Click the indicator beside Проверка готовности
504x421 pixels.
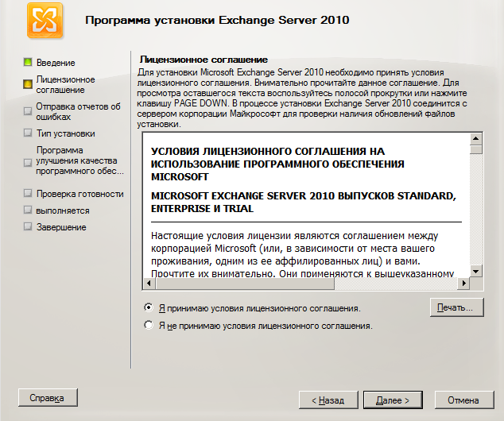click(28, 193)
